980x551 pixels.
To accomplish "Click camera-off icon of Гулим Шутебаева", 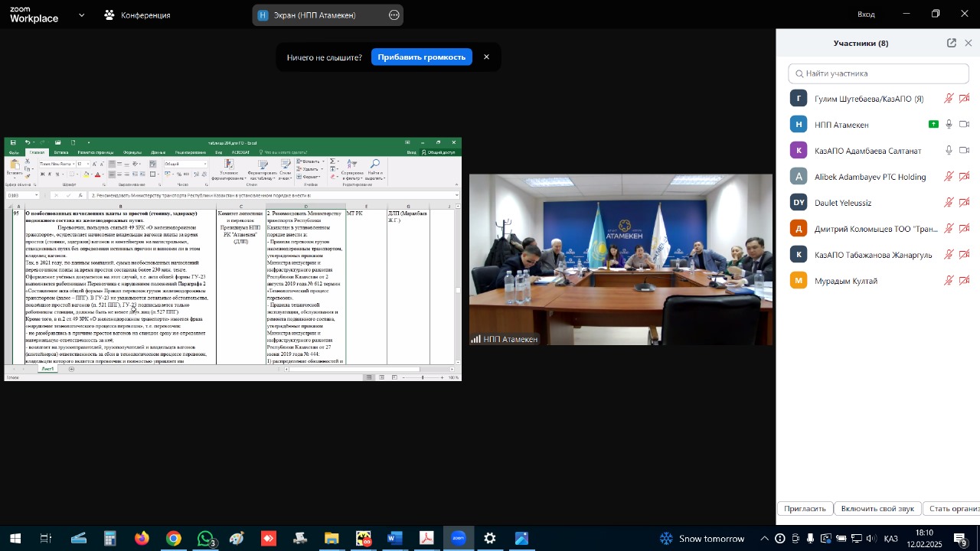I will [x=965, y=99].
